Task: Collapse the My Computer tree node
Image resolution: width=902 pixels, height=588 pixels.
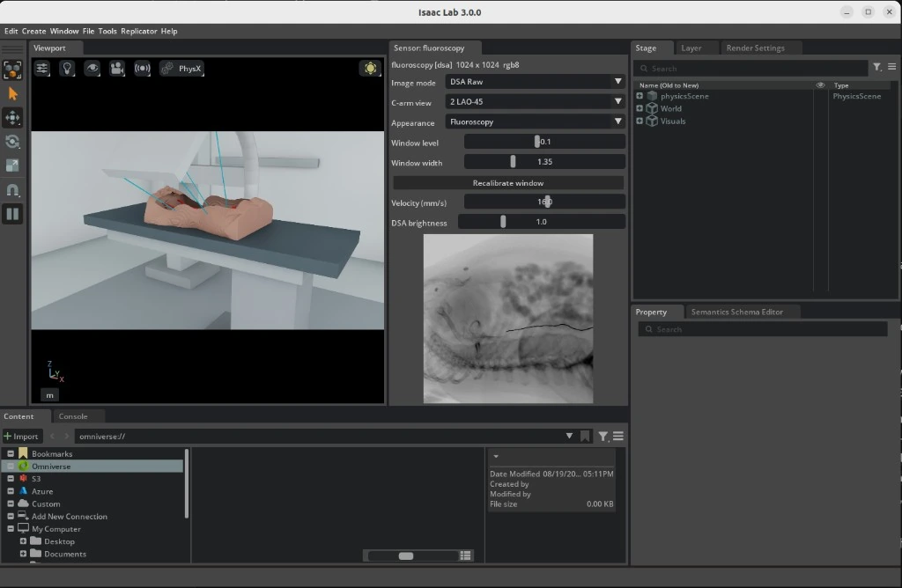Action: pyautogui.click(x=11, y=529)
